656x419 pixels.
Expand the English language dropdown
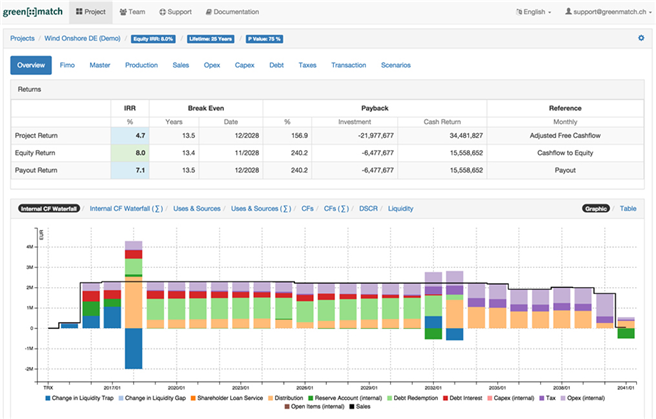click(x=532, y=12)
